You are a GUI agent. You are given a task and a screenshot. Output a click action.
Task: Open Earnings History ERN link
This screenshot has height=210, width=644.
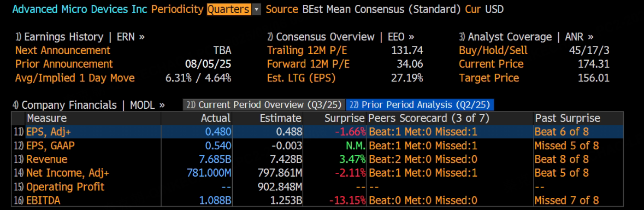(x=80, y=37)
